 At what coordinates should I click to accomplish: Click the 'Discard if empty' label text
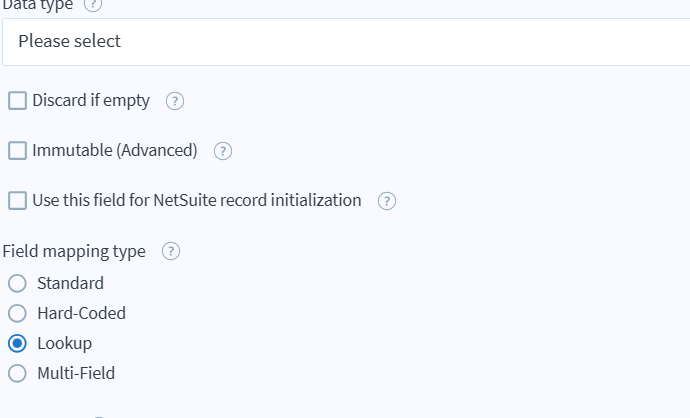pos(91,100)
